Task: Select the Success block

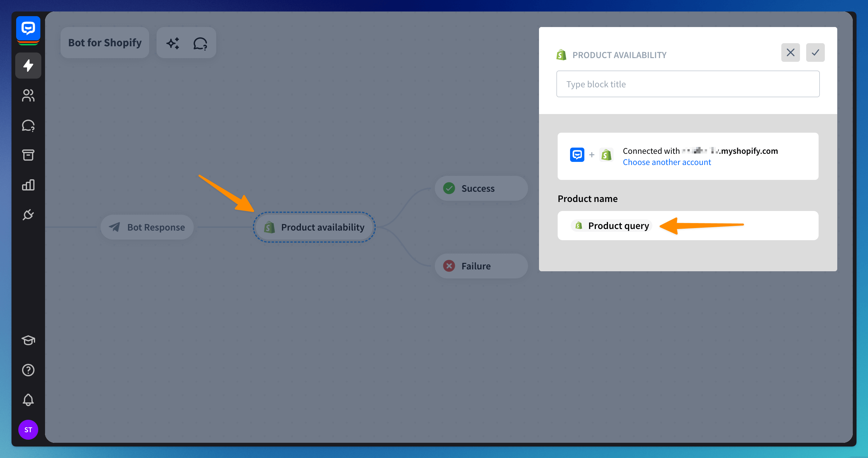Action: point(481,188)
